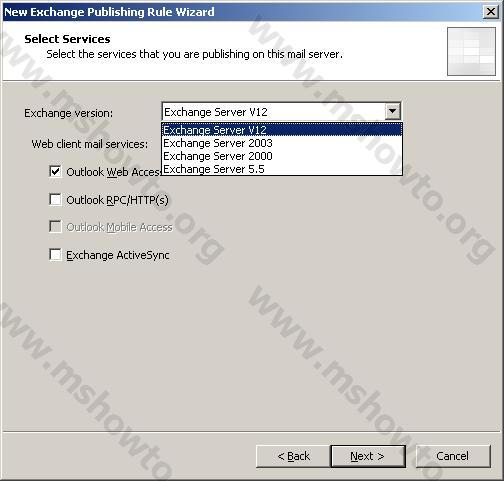The image size is (504, 481).
Task: Pick Exchange Server 2000 from dropdown
Action: pyautogui.click(x=282, y=156)
